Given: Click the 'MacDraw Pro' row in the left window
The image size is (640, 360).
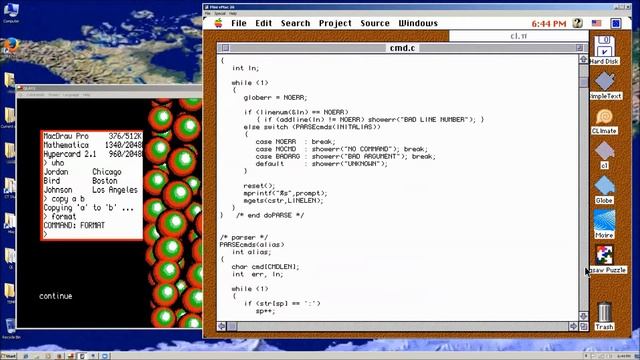Looking at the screenshot, I should click(93, 136).
